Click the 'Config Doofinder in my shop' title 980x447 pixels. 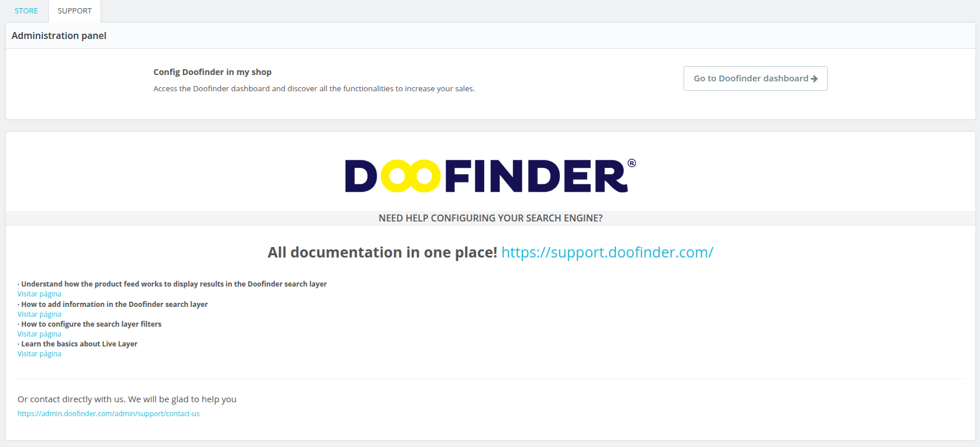(212, 72)
